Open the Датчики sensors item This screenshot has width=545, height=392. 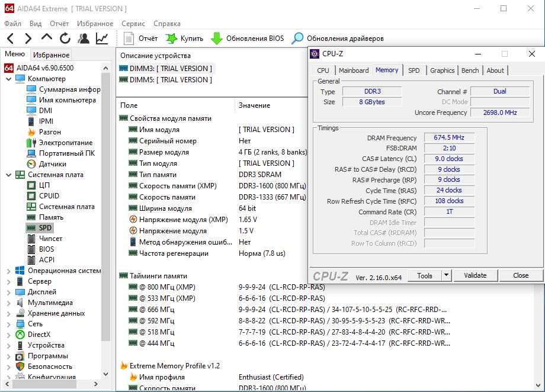[x=53, y=164]
